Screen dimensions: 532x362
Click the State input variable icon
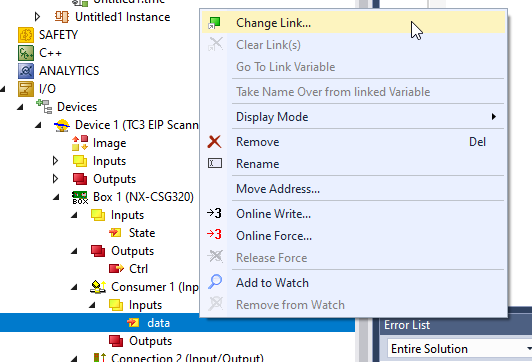click(115, 233)
